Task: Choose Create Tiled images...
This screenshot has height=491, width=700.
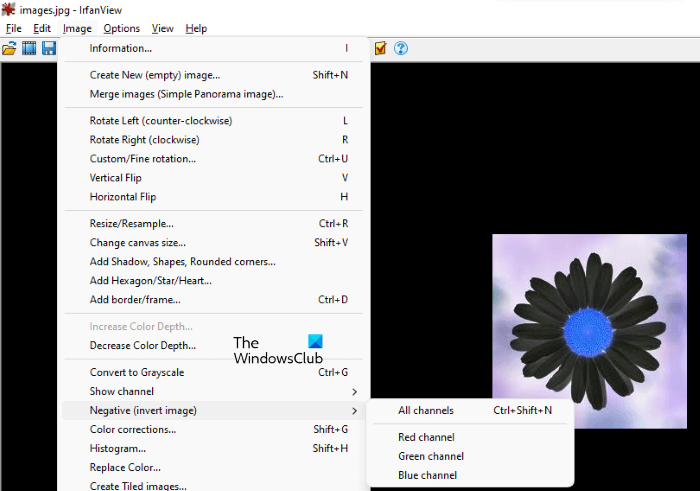Action: point(213,486)
